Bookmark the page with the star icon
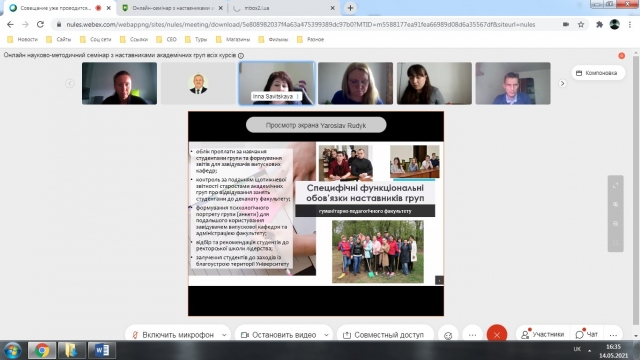Image resolution: width=640 pixels, height=360 pixels. tap(581, 24)
